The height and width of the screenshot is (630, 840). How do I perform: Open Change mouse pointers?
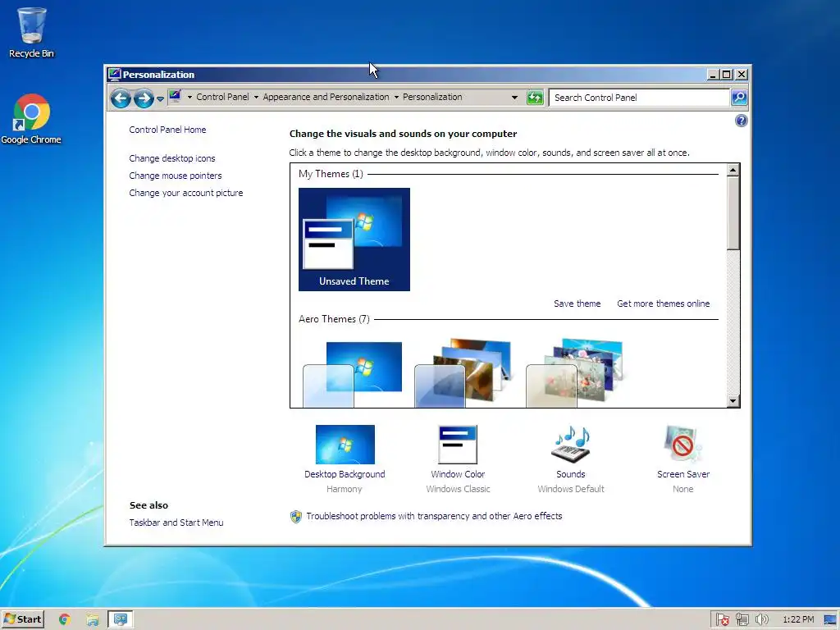[176, 176]
